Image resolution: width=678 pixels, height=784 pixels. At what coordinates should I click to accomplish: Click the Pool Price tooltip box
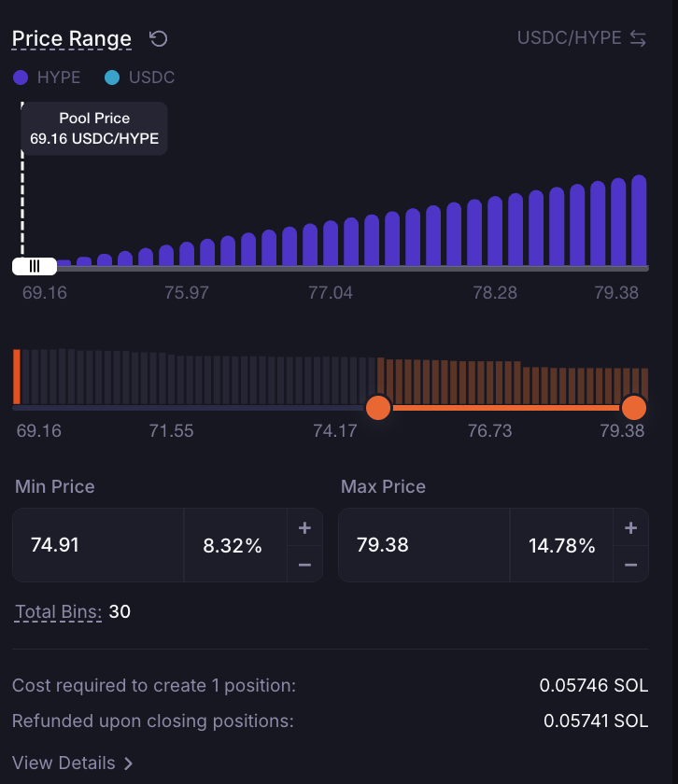point(94,129)
